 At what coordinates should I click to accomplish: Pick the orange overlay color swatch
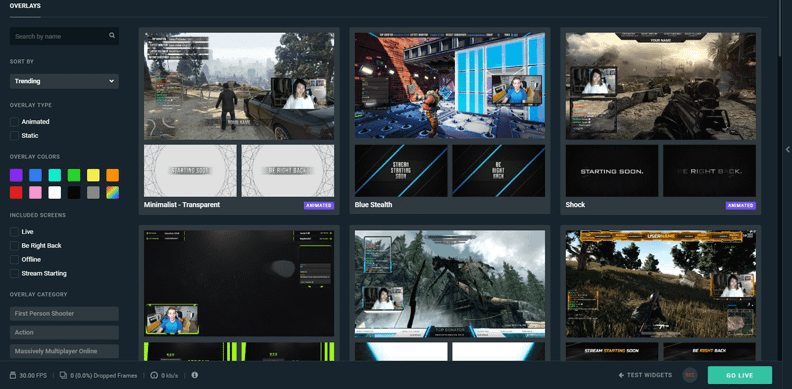coord(113,175)
